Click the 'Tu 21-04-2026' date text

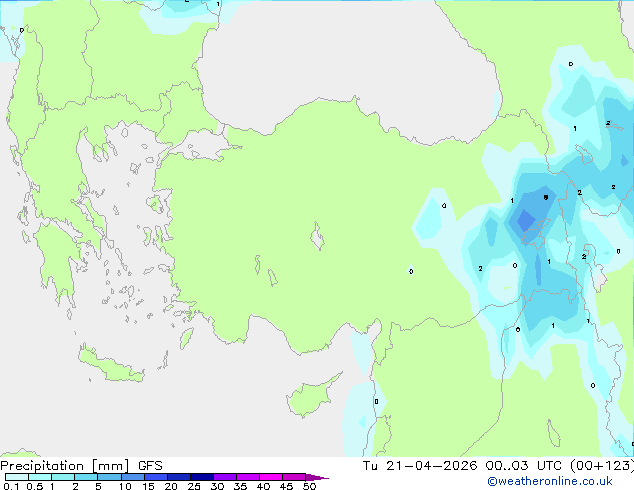coord(420,466)
